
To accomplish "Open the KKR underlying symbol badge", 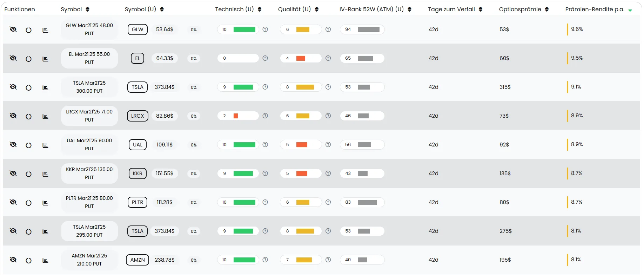I will 137,173.
